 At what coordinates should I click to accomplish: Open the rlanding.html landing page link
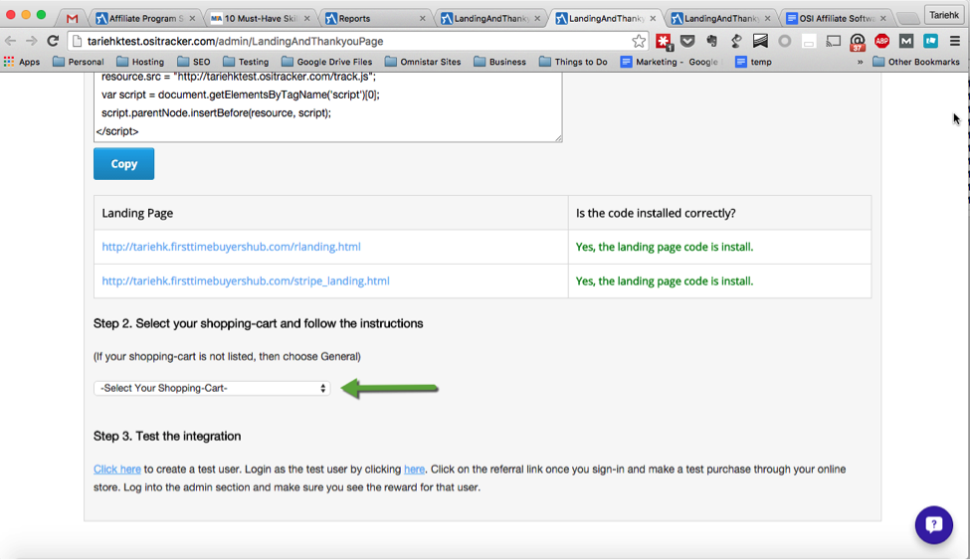click(232, 247)
